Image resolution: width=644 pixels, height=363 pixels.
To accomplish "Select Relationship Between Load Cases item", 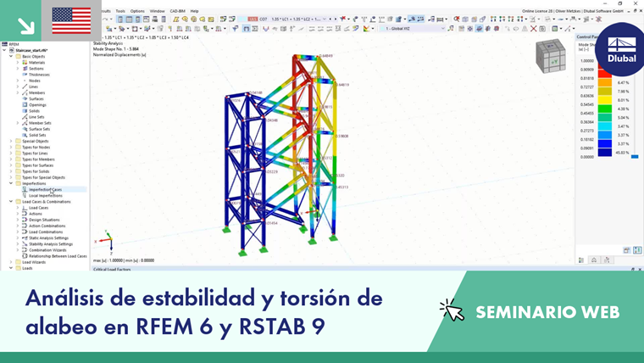I will [x=58, y=256].
